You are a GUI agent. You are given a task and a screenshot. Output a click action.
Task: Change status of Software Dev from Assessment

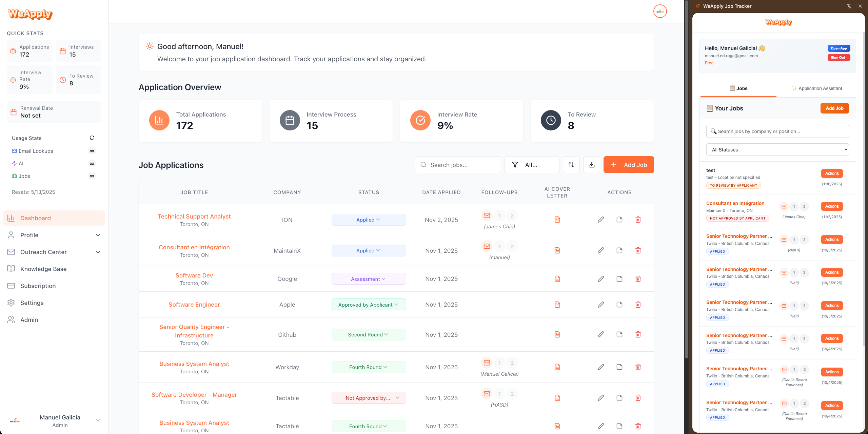point(369,278)
